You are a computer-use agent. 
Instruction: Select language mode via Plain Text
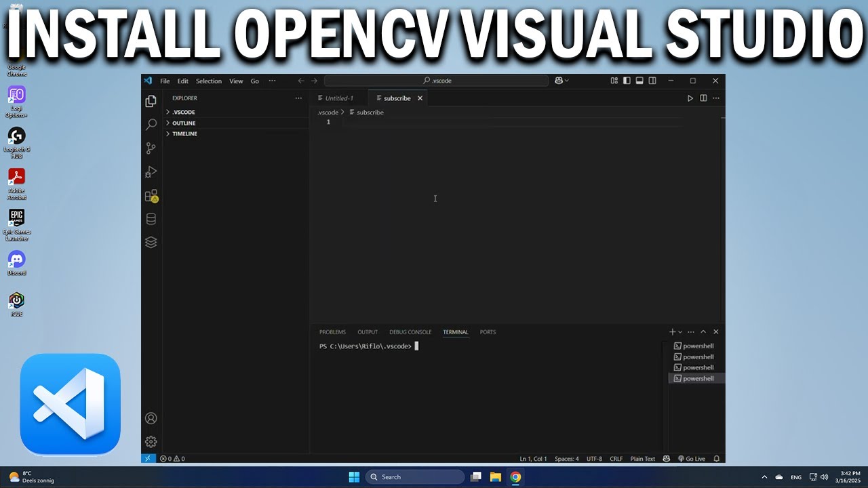(x=643, y=459)
